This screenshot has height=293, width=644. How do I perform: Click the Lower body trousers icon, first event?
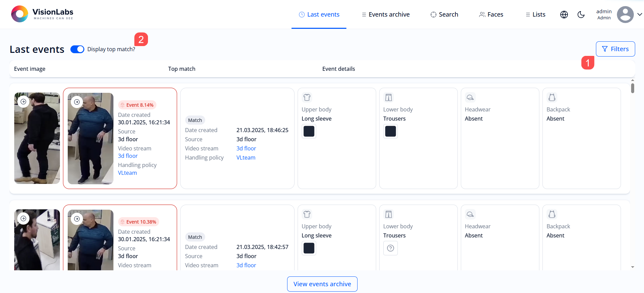388,98
